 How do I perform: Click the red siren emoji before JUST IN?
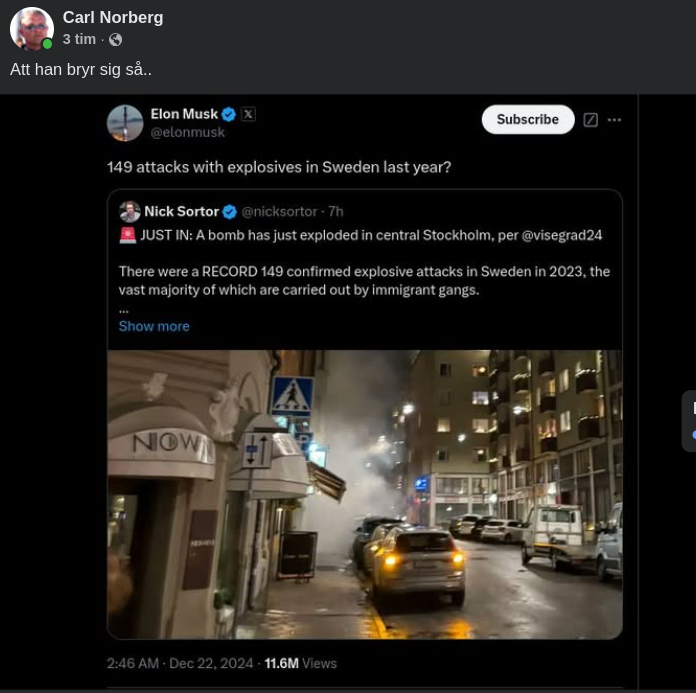coord(127,236)
